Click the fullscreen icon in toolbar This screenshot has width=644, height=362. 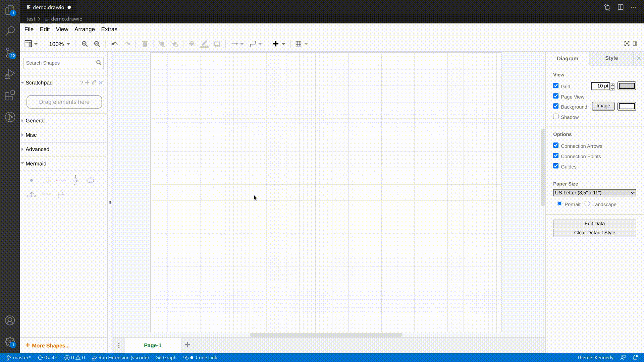627,44
